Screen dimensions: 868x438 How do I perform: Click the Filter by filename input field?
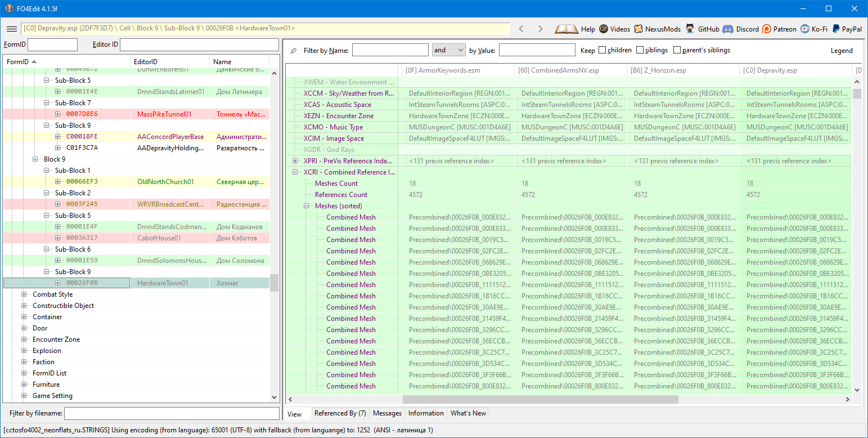172,414
